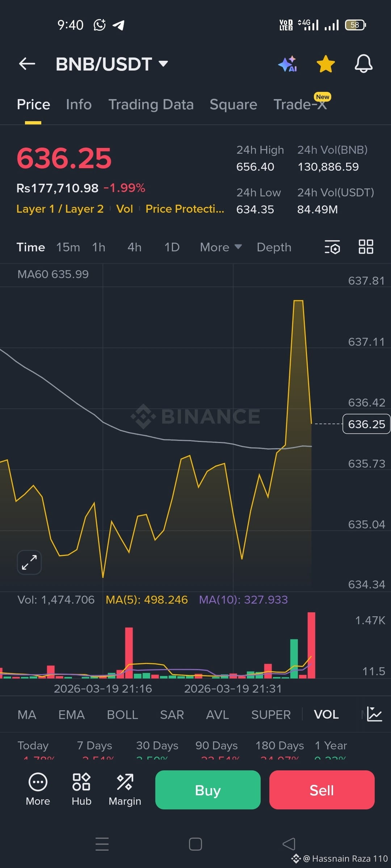Expand the More intervals dropdown
Screen dimensions: 391x868
tap(221, 247)
